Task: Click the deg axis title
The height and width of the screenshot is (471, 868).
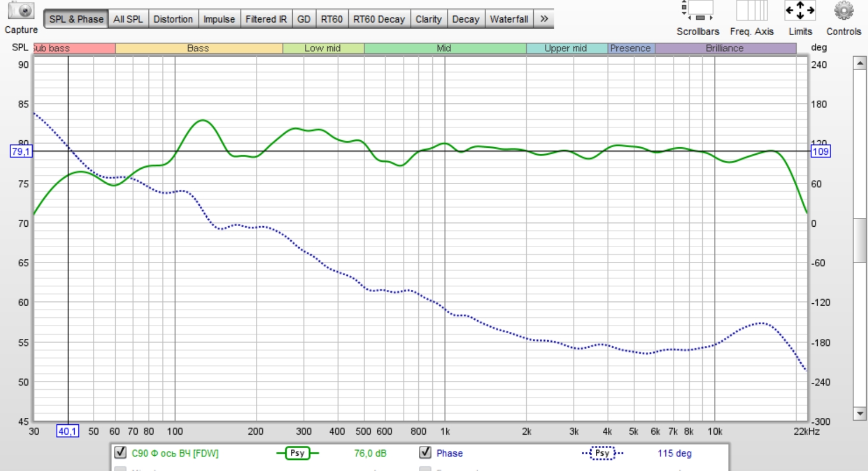Action: point(819,48)
